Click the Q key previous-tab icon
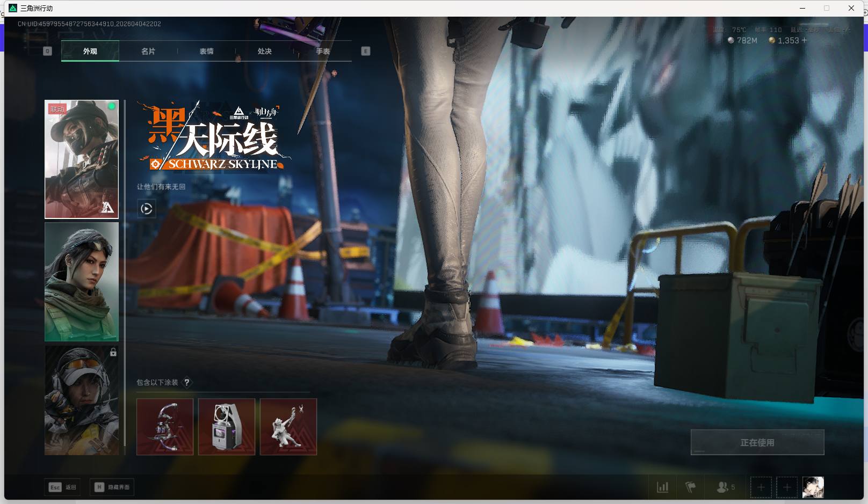This screenshot has width=868, height=504. [47, 51]
